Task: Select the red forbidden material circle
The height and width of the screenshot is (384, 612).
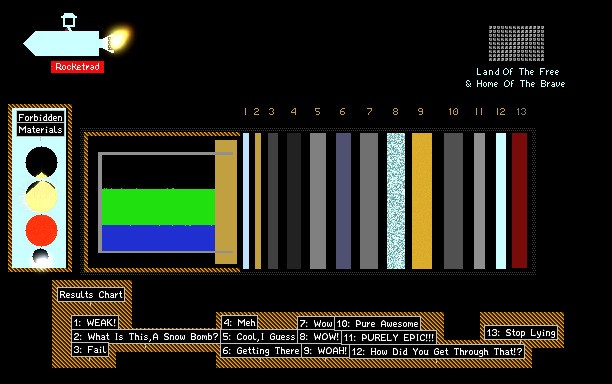Action: click(x=41, y=230)
